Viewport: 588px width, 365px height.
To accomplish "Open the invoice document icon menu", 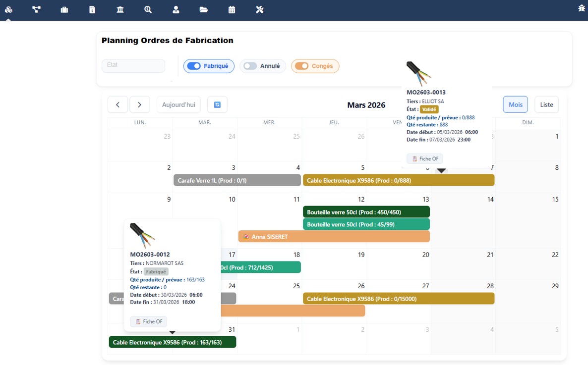I will click(x=92, y=9).
